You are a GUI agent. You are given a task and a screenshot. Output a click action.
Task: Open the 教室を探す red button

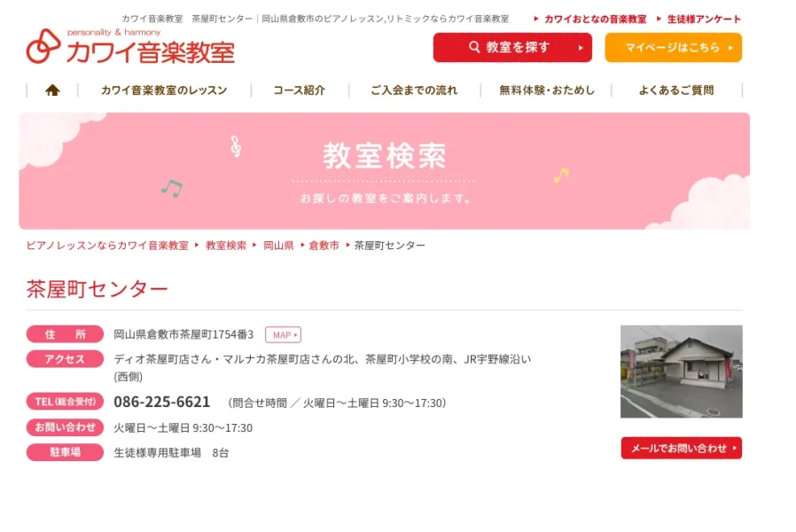(x=512, y=48)
